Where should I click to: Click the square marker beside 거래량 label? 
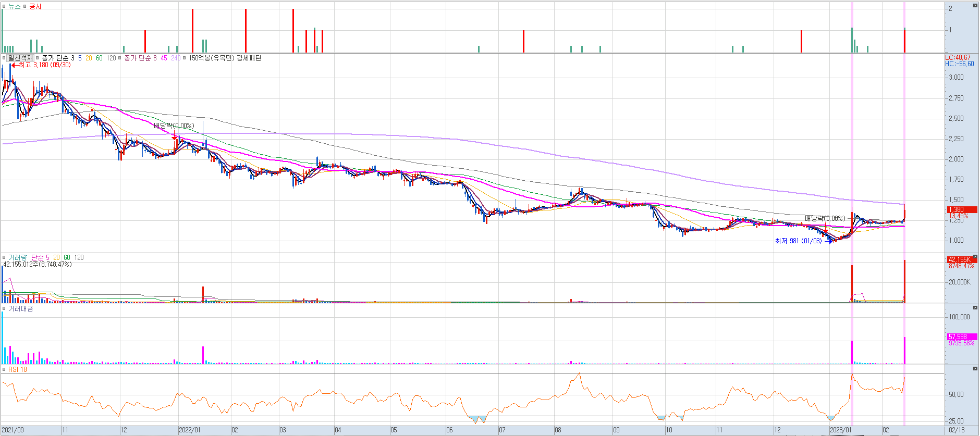(4, 257)
